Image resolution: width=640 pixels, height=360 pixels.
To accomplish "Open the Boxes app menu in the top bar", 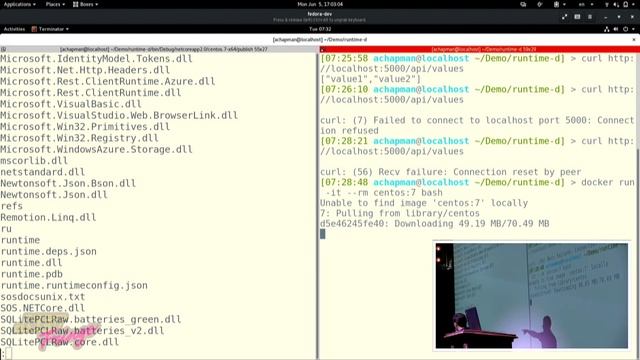I will [x=85, y=4].
